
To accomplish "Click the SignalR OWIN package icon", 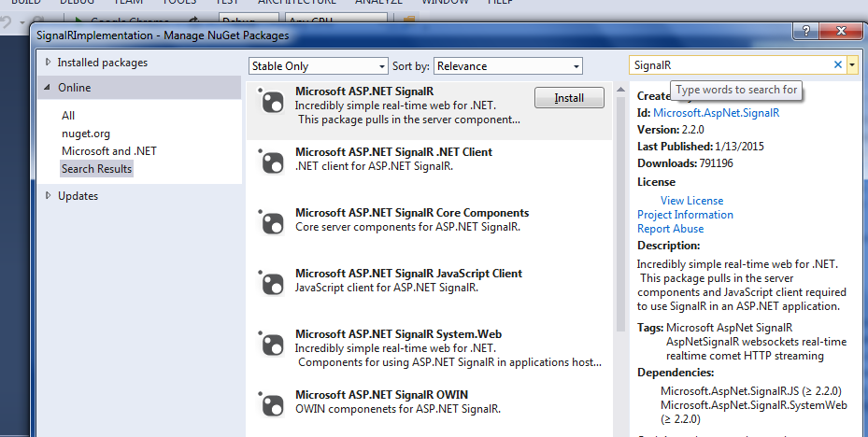I will tap(271, 405).
